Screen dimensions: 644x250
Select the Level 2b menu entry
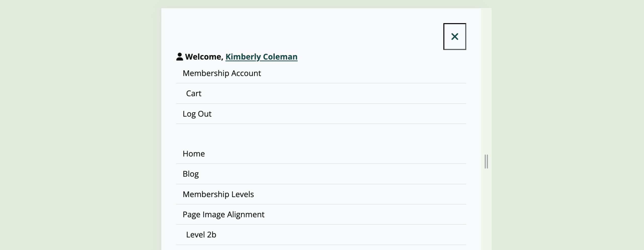pos(201,234)
